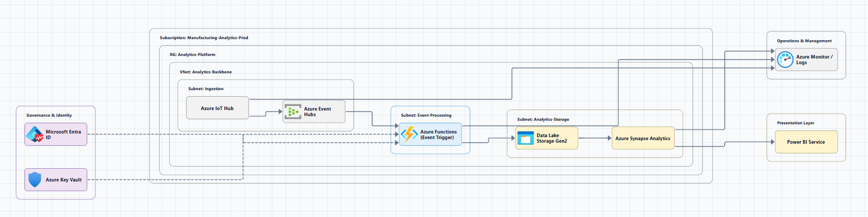Screen dimensions: 868x217
Task: Click the 'Azure Key Vault' label
Action: 63,180
